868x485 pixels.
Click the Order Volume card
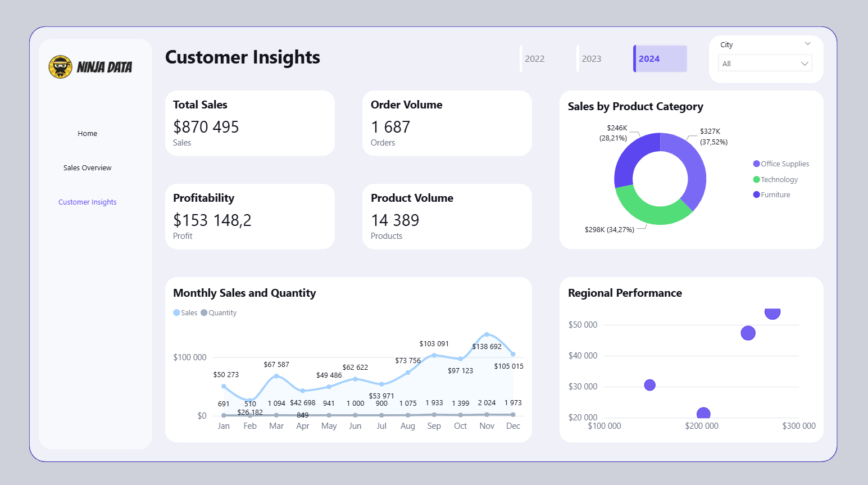(447, 123)
